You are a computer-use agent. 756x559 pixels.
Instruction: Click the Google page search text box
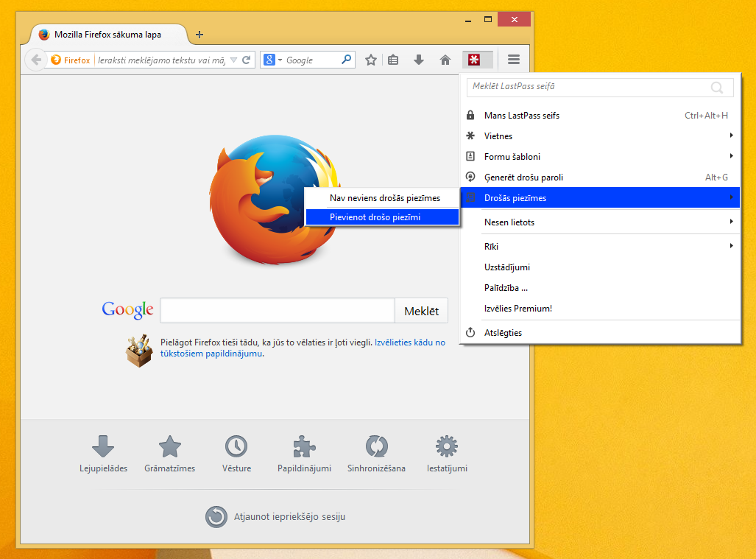278,311
